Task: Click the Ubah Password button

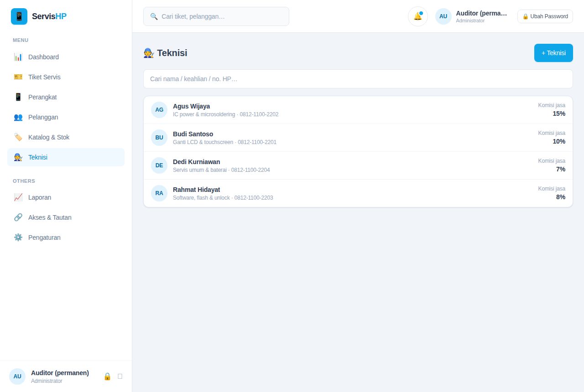Action: [545, 16]
